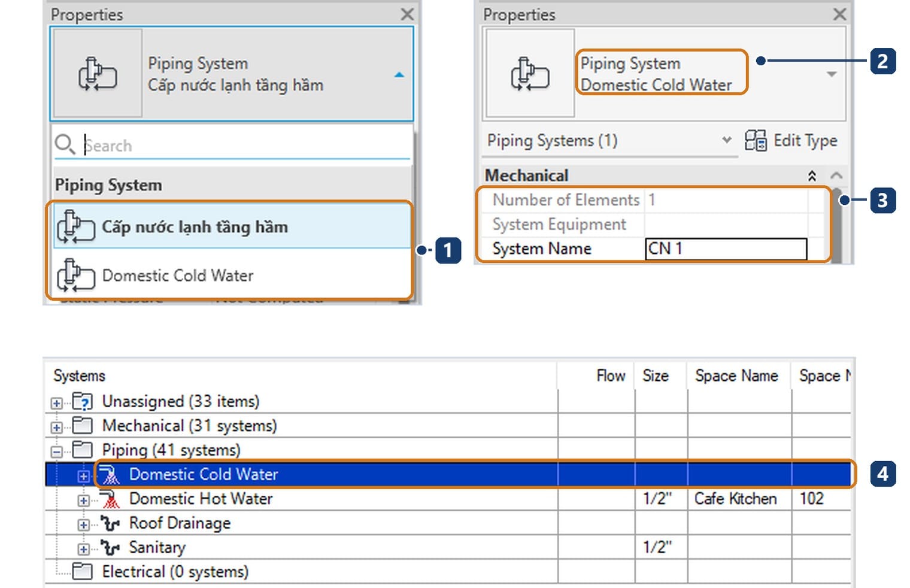Image resolution: width=910 pixels, height=588 pixels.
Task: Expand the Domestic Hot Water system node
Action: [83, 501]
